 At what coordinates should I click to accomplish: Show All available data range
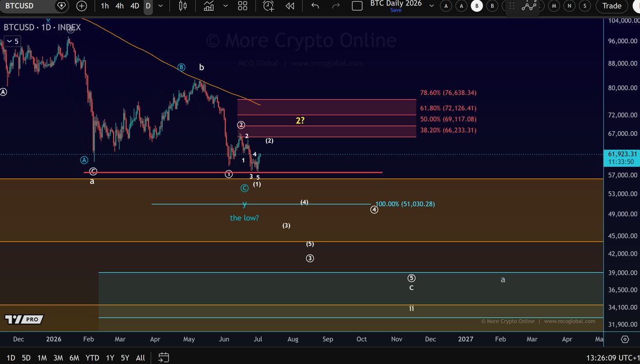140,358
